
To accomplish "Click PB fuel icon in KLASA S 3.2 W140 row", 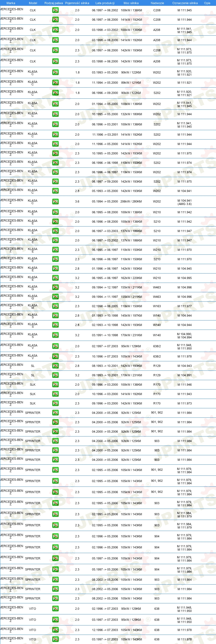I will 55,335.
